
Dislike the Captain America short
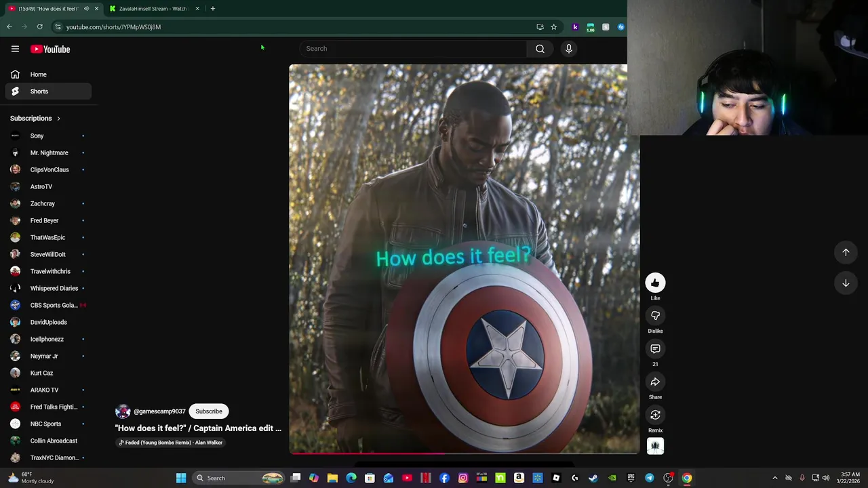tap(655, 316)
